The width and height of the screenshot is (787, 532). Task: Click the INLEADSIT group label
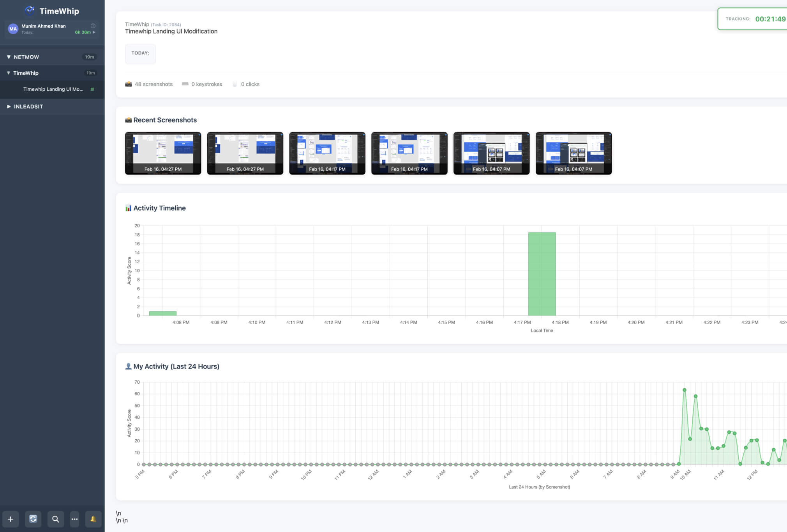click(28, 106)
